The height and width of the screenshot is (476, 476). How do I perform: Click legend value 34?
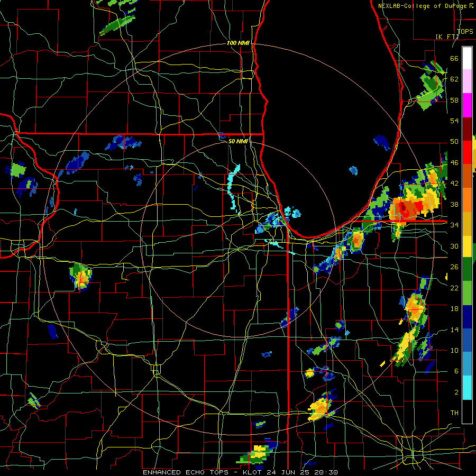tap(454, 225)
